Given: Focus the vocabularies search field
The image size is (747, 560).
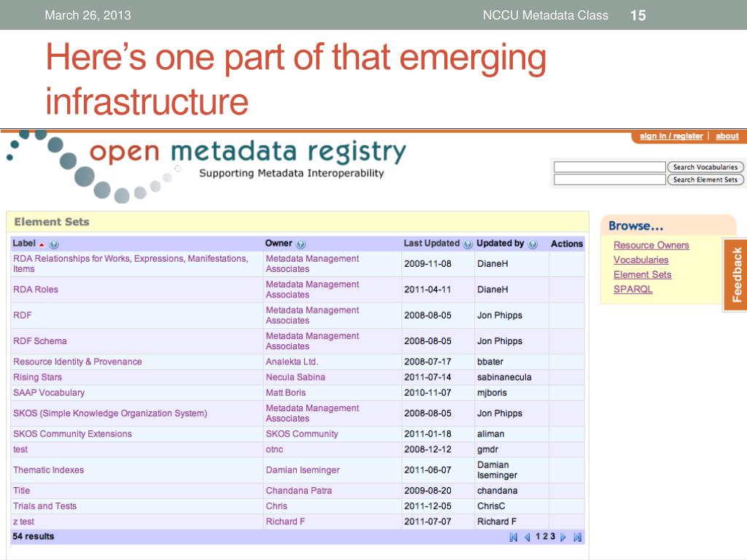Looking at the screenshot, I should [x=609, y=167].
